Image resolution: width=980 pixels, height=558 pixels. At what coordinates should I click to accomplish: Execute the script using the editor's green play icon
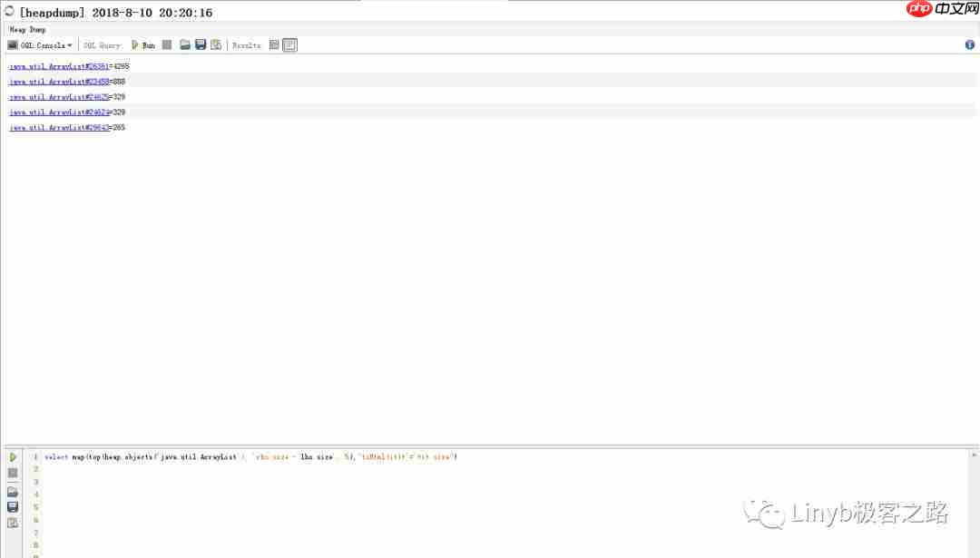point(13,457)
